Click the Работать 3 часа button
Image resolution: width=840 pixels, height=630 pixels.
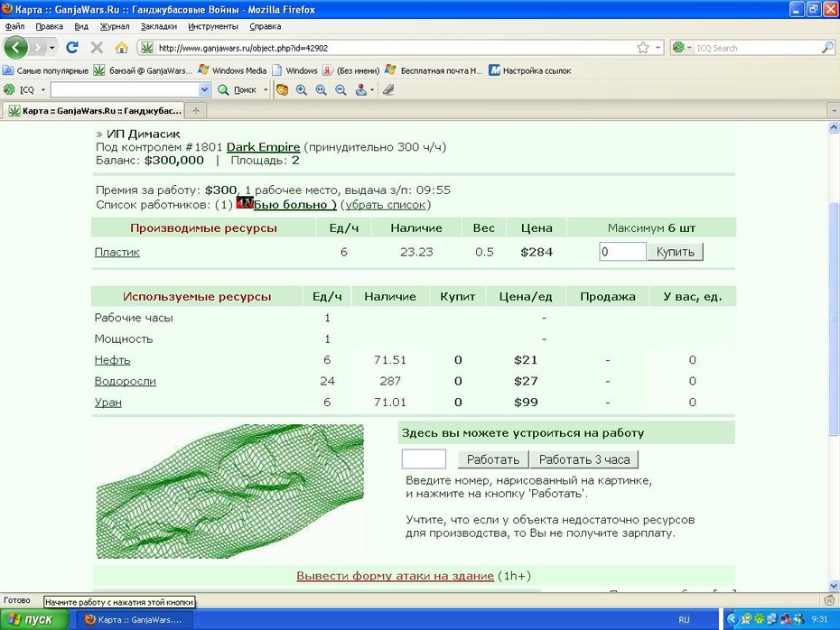point(583,459)
